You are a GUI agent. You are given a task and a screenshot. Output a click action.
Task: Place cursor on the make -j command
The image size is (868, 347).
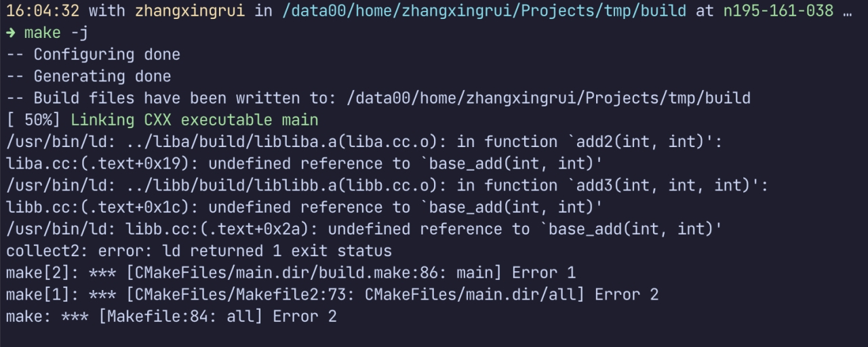point(56,33)
